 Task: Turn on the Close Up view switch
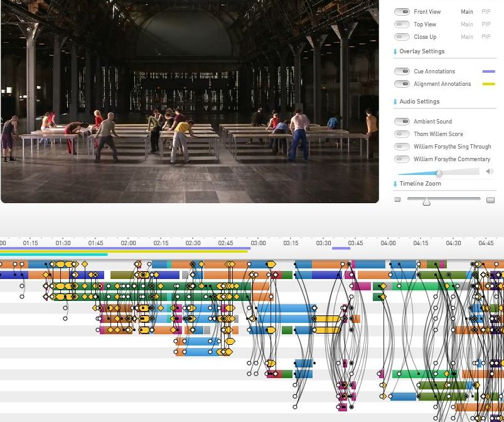coord(402,37)
